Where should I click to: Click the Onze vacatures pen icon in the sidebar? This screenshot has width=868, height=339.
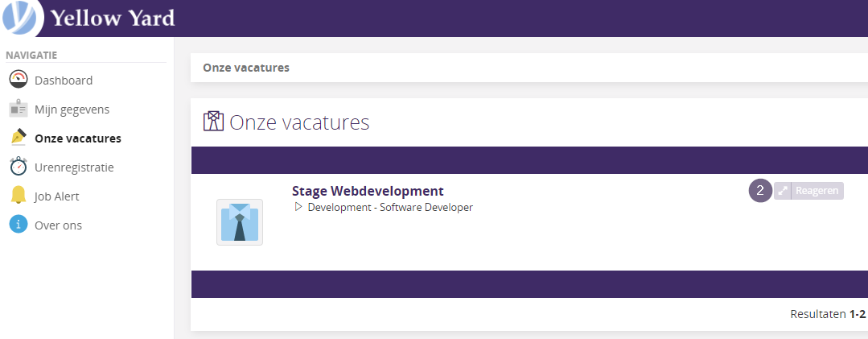pyautogui.click(x=19, y=138)
